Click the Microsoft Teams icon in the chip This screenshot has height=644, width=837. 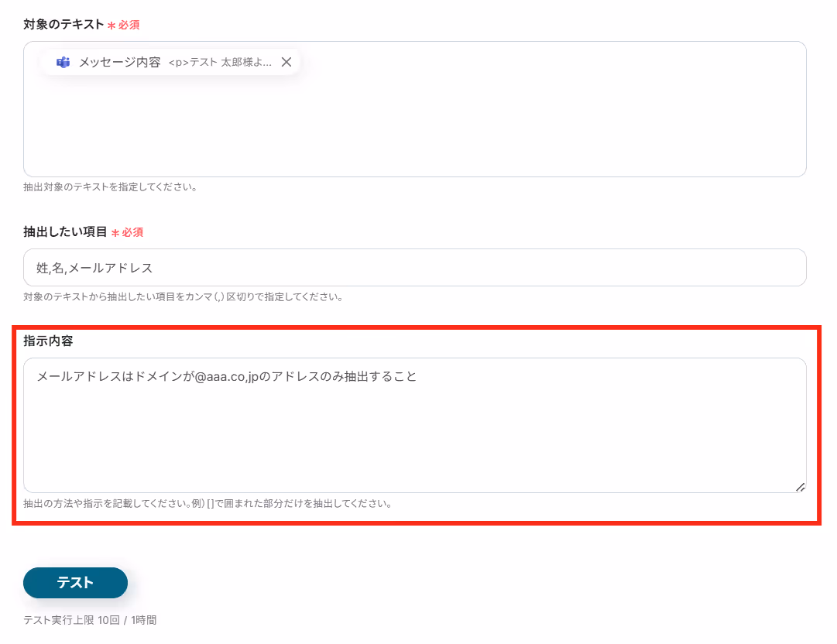[x=63, y=63]
